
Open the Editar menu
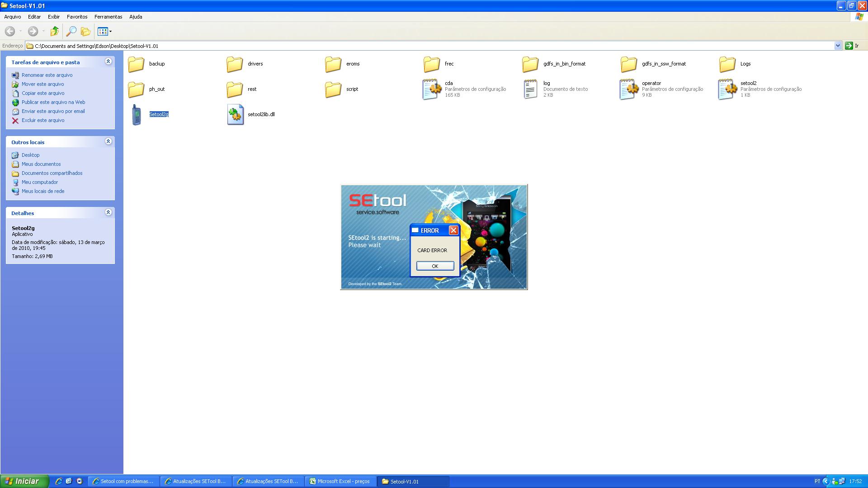pyautogui.click(x=34, y=17)
